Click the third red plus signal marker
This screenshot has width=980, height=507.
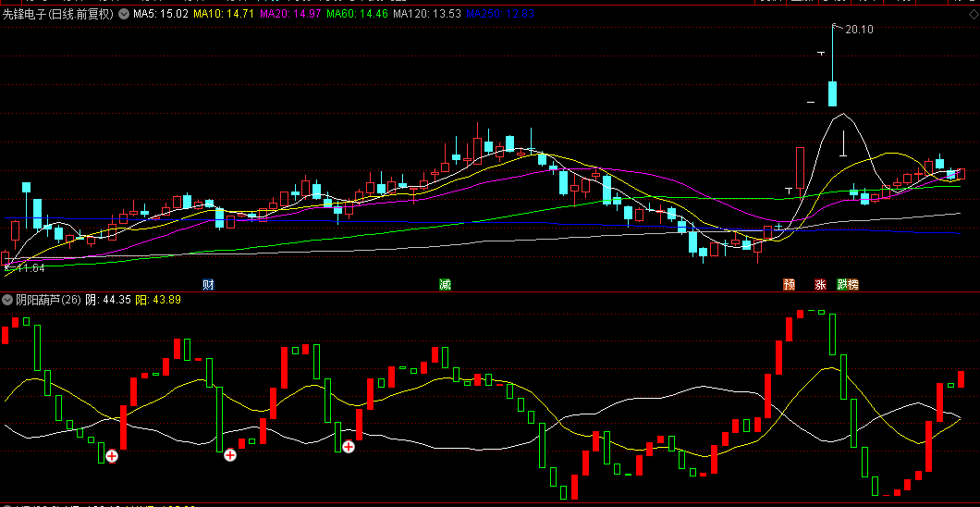349,446
